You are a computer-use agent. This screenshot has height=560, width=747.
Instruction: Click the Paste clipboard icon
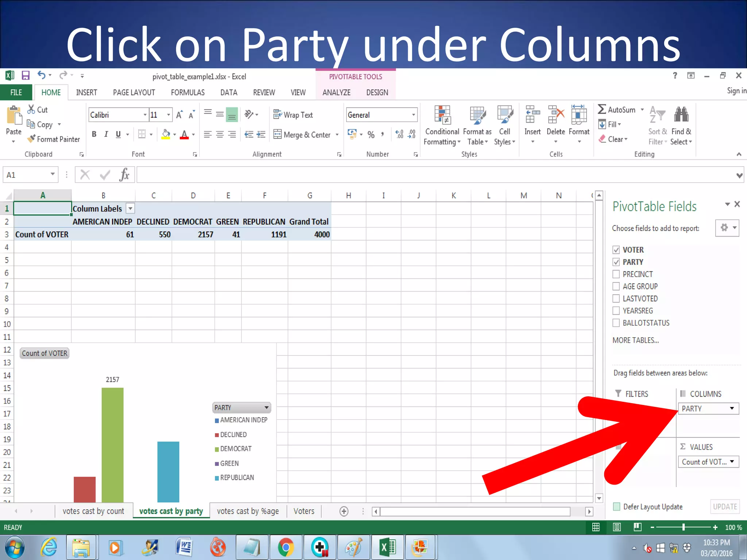click(x=14, y=116)
